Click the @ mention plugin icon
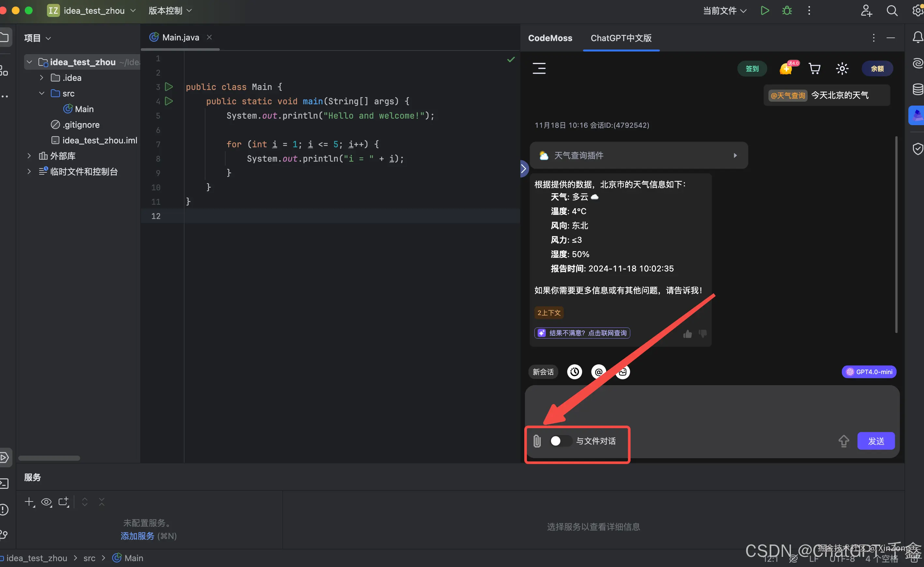 click(x=598, y=371)
